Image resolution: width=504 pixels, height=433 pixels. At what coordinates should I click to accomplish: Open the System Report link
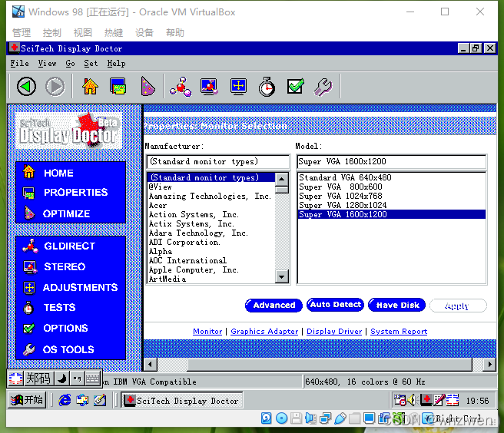(x=399, y=331)
